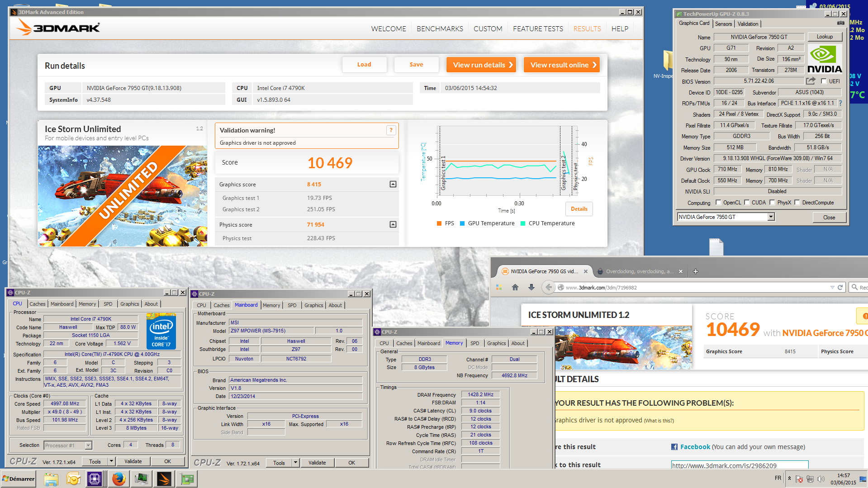Screen dimensions: 868x488
Task: Click the reload icon in Firefox address bar
Action: (x=840, y=287)
